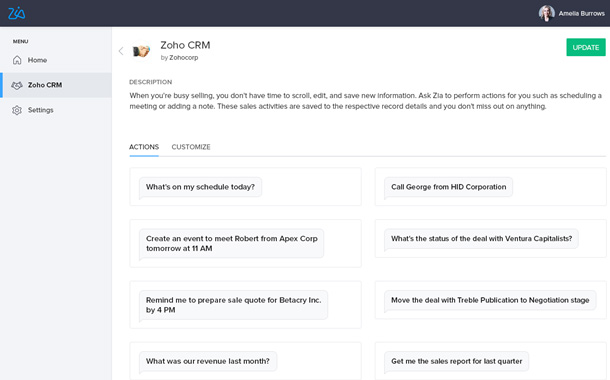The width and height of the screenshot is (610, 380).
Task: Click the Zohocorp author link
Action: tap(184, 58)
